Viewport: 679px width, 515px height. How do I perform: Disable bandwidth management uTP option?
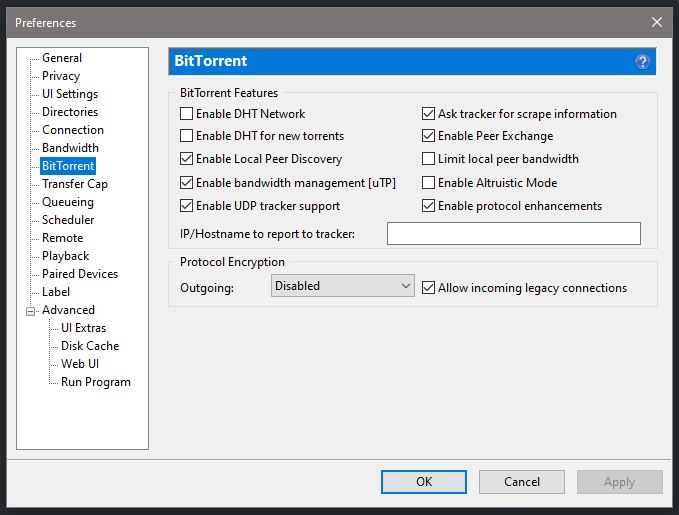click(187, 183)
